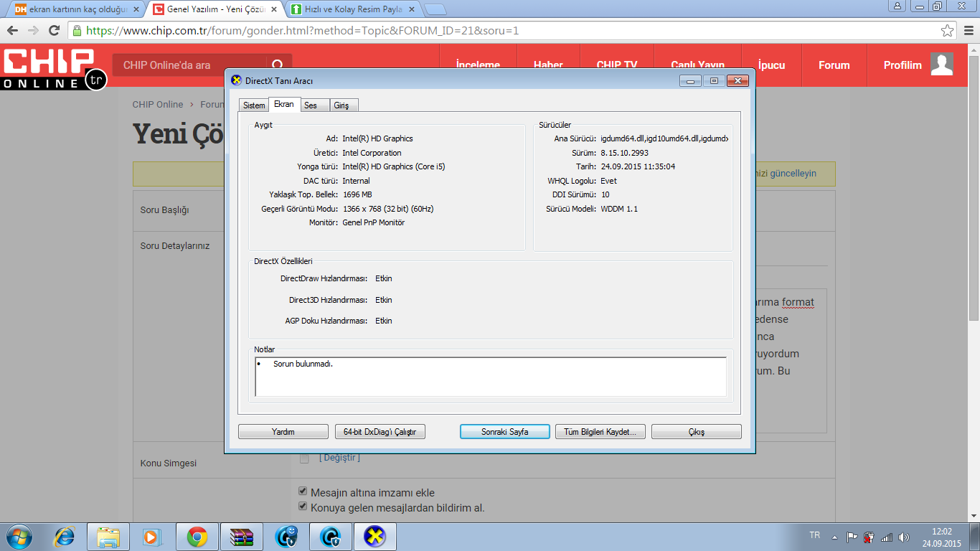This screenshot has height=551, width=980.
Task: Click 64-bit DxDiag'ı Çalıştır button
Action: (380, 432)
